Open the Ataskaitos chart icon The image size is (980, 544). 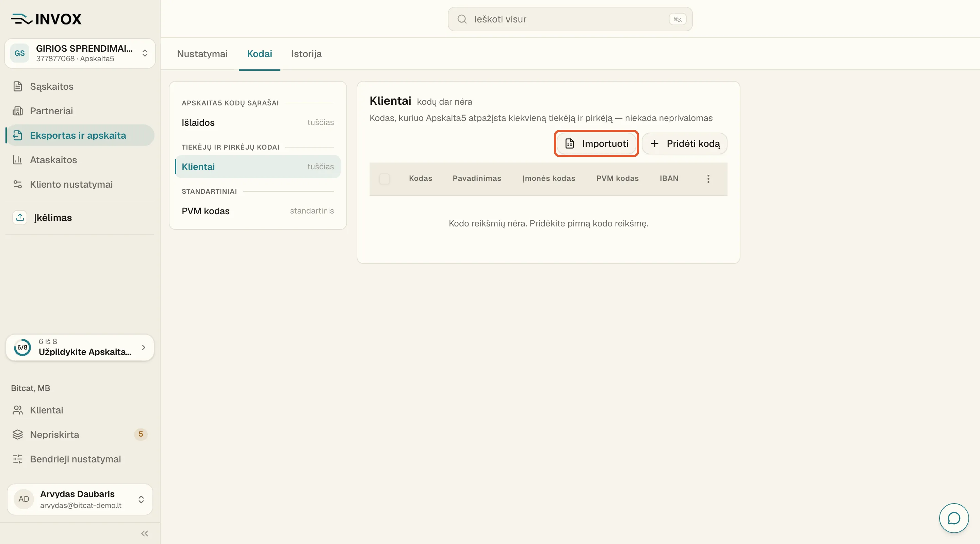[x=17, y=160]
